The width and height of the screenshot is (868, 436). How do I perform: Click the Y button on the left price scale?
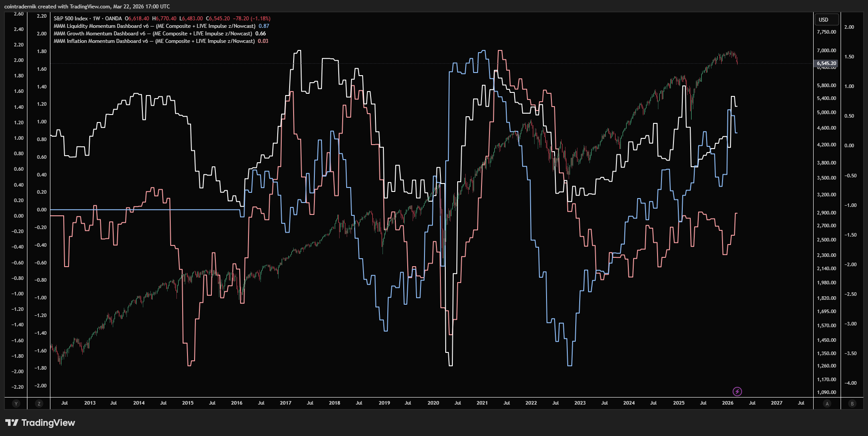point(16,403)
